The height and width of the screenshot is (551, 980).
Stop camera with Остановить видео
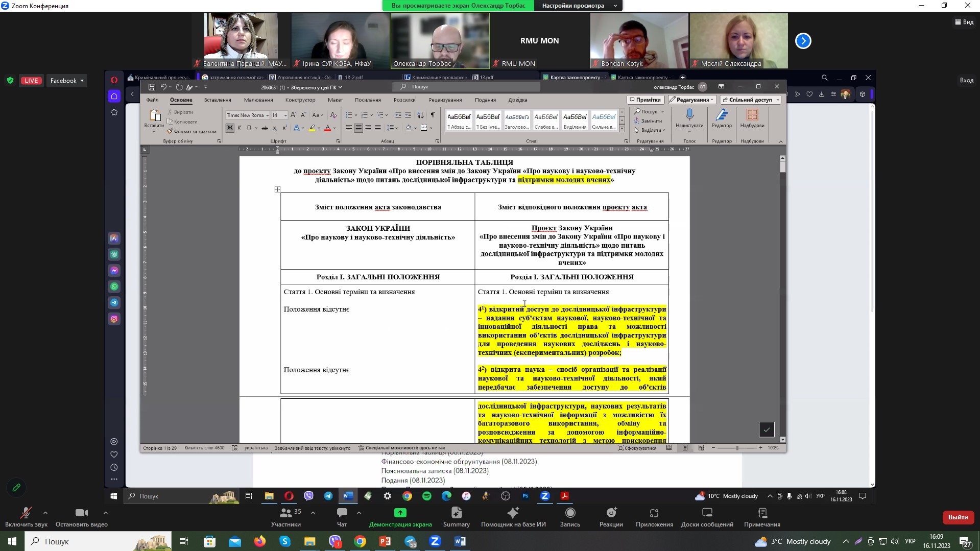pos(81,516)
